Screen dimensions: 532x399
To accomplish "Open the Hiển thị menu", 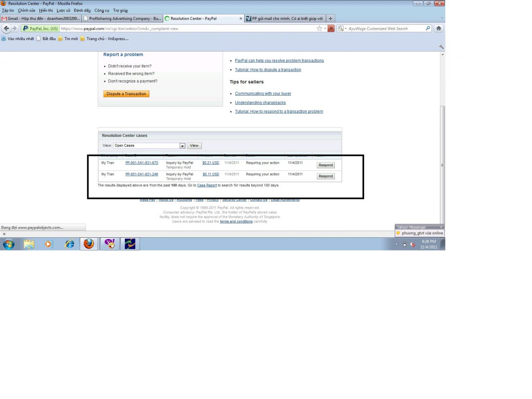I will pyautogui.click(x=46, y=10).
